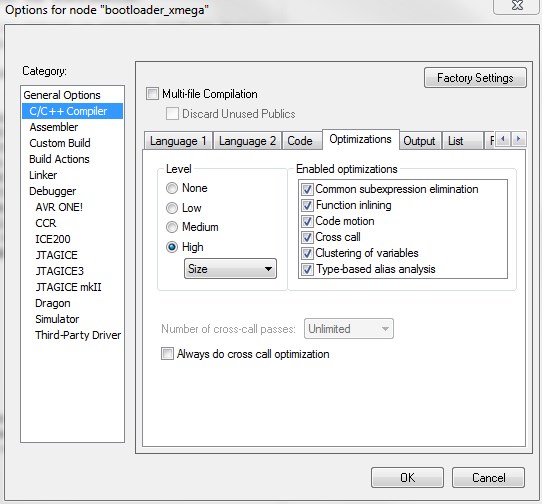Uncheck the Cross call optimization
Viewport: 542px width, 504px height.
pos(307,237)
